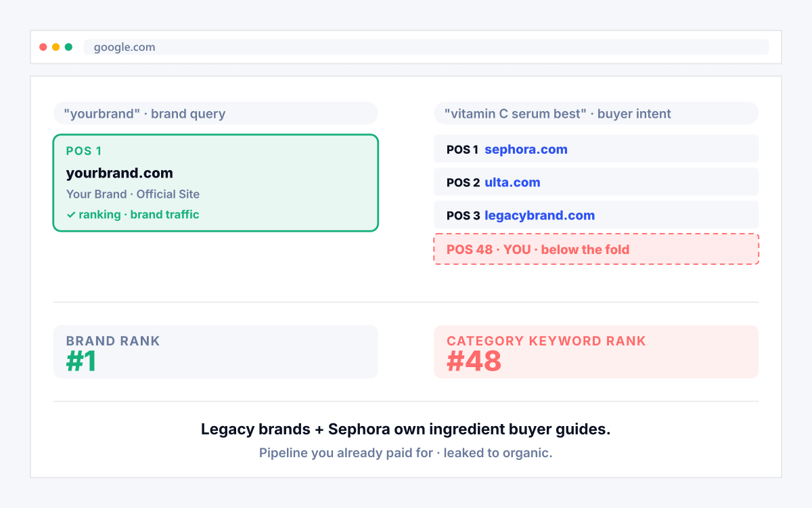The height and width of the screenshot is (508, 812).
Task: Click the red window dot
Action: click(x=43, y=47)
